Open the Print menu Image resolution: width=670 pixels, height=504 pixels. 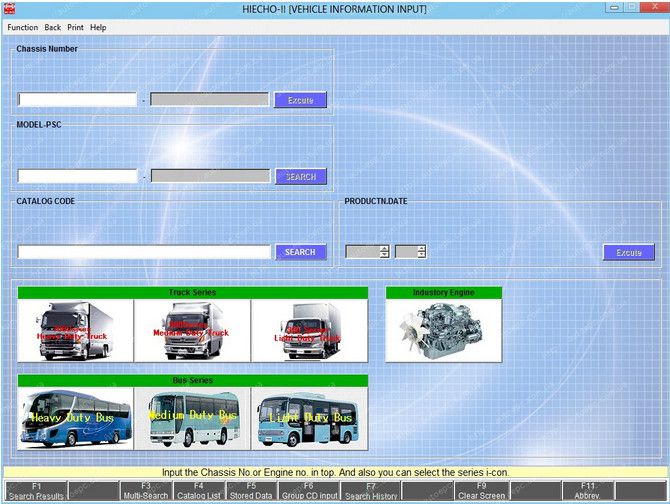click(x=75, y=27)
